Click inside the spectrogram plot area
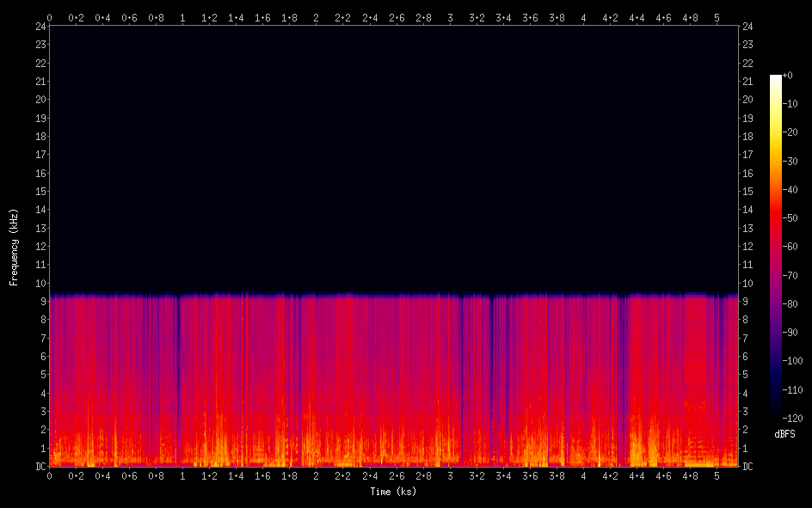The height and width of the screenshot is (508, 812). pos(394,246)
